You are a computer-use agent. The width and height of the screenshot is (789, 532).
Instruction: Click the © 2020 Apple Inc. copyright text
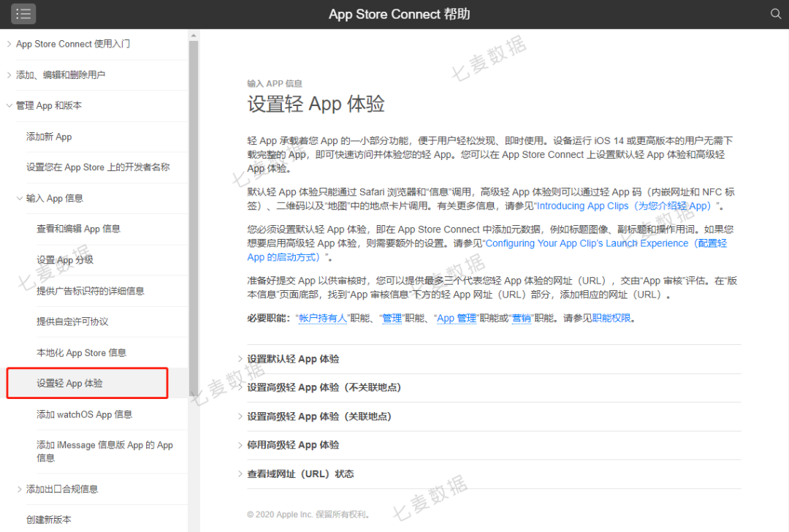pos(309,515)
